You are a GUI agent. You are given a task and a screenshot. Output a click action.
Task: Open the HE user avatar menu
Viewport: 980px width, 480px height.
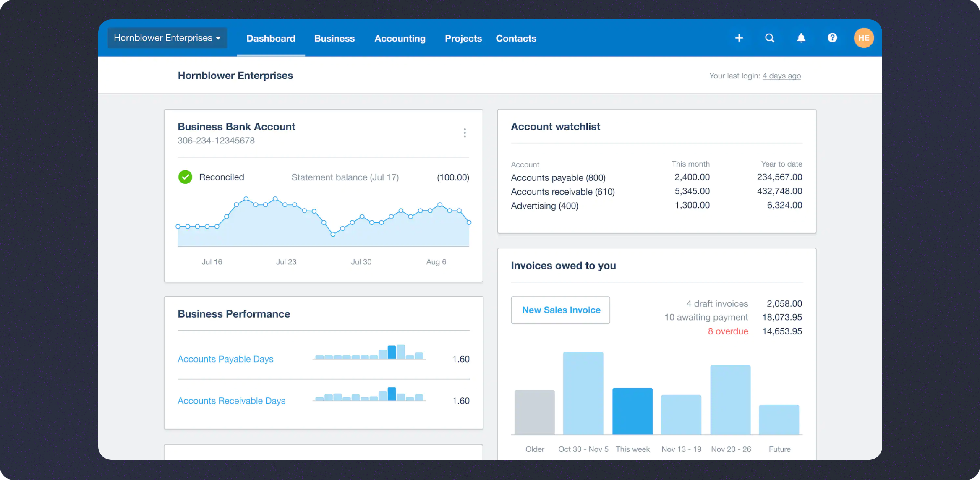click(864, 38)
